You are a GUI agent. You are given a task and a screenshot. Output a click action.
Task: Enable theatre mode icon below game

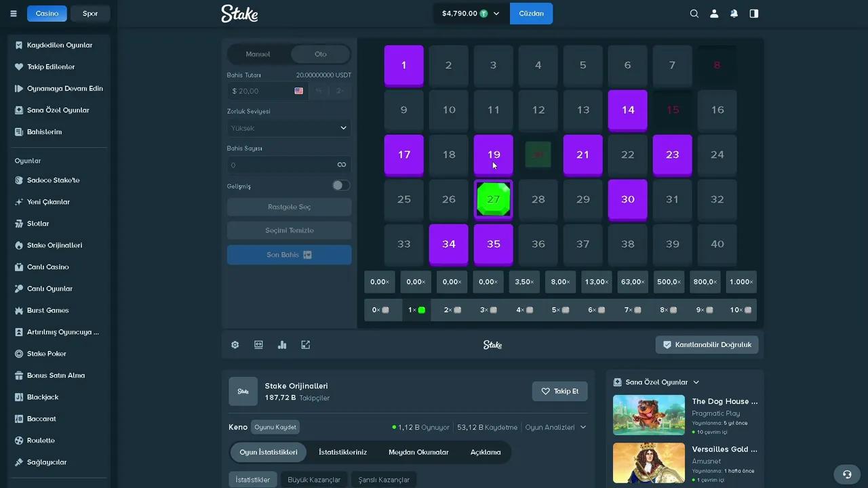pyautogui.click(x=258, y=345)
